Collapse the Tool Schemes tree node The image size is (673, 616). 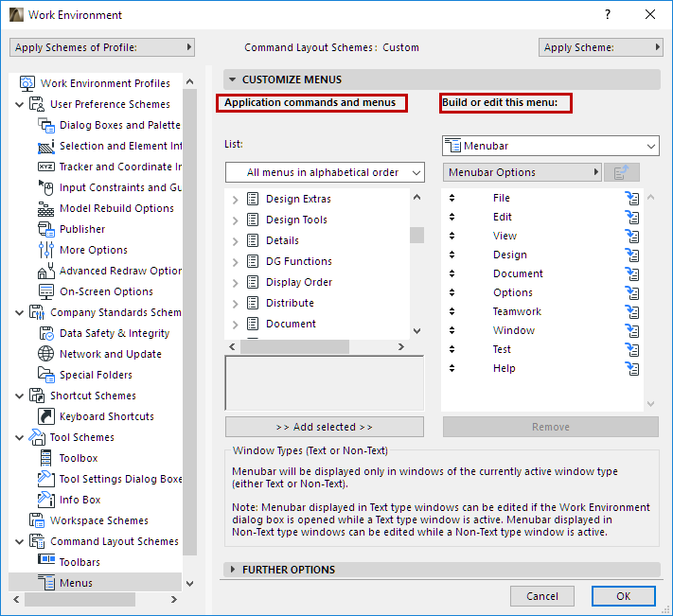tap(19, 437)
